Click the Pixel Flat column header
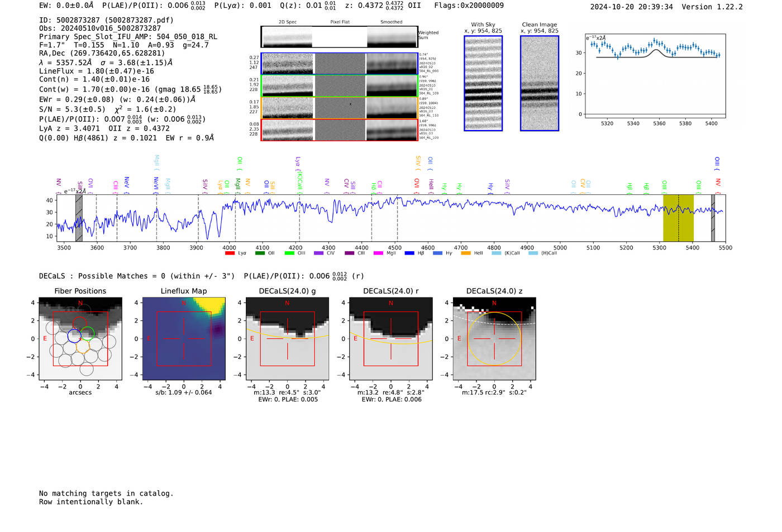Viewport: 782px width, 532px height. pos(340,22)
